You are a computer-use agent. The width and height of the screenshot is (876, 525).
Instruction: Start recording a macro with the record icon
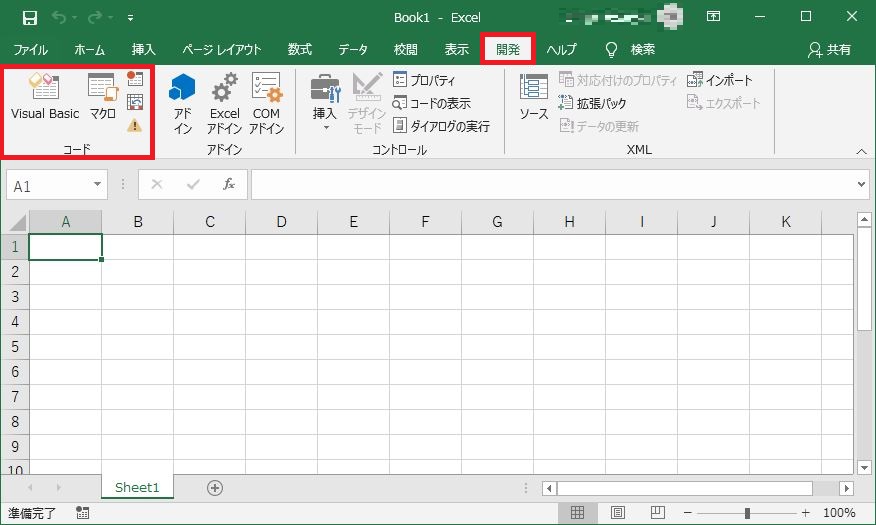click(135, 78)
